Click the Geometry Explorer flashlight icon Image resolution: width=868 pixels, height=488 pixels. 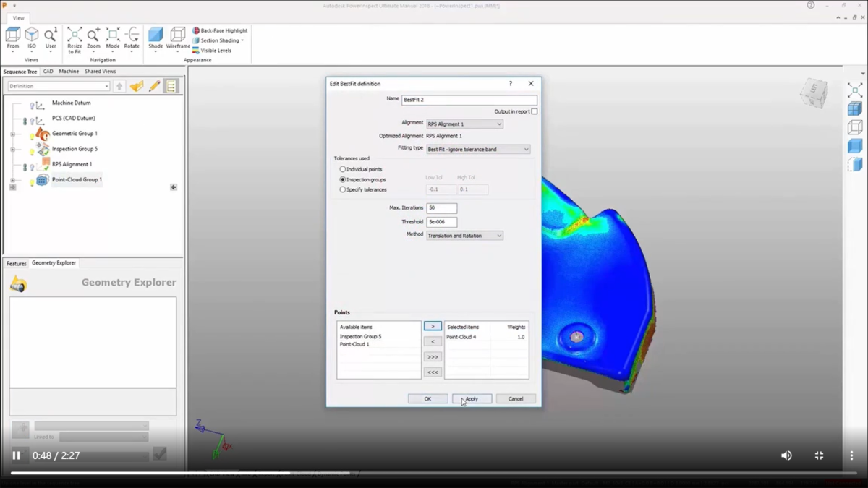tap(18, 285)
